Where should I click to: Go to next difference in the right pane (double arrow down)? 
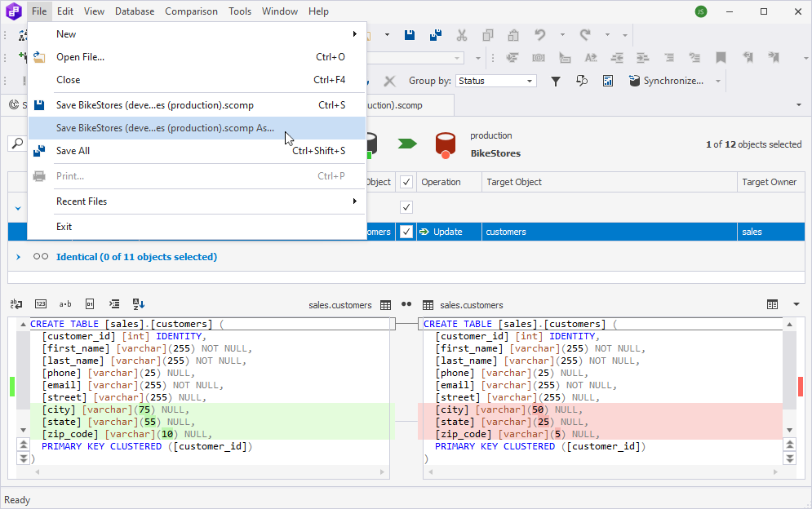coord(789,458)
